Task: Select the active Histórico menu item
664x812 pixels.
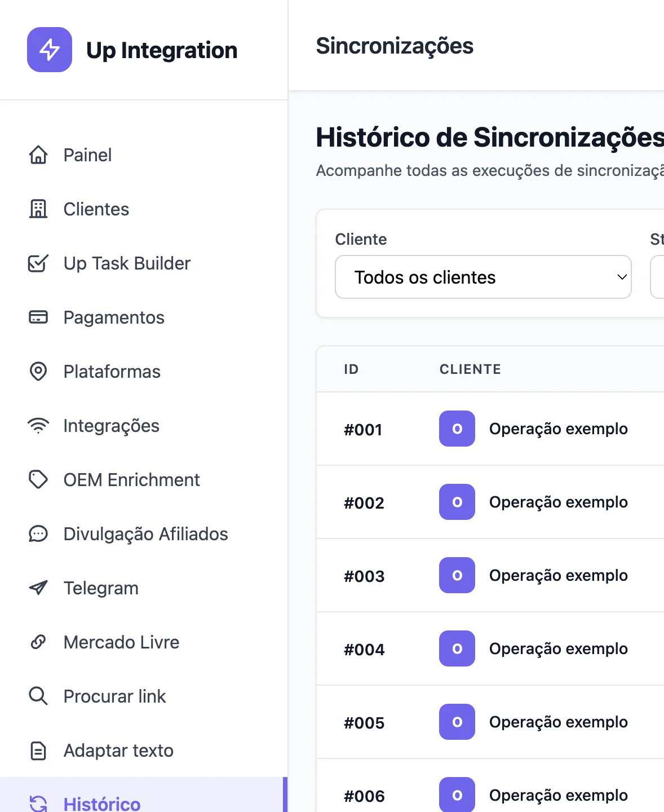Action: 144,795
